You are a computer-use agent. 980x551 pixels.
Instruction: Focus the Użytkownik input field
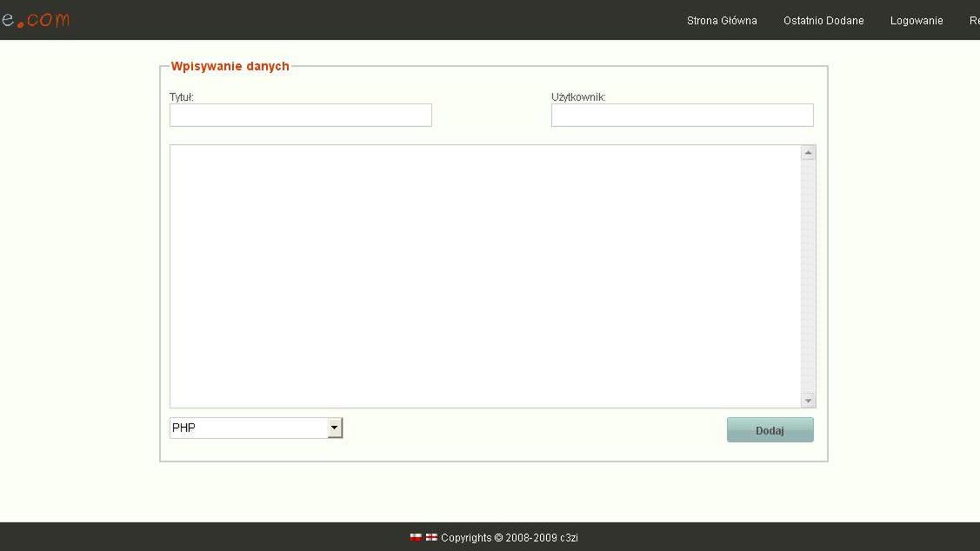[x=683, y=115]
